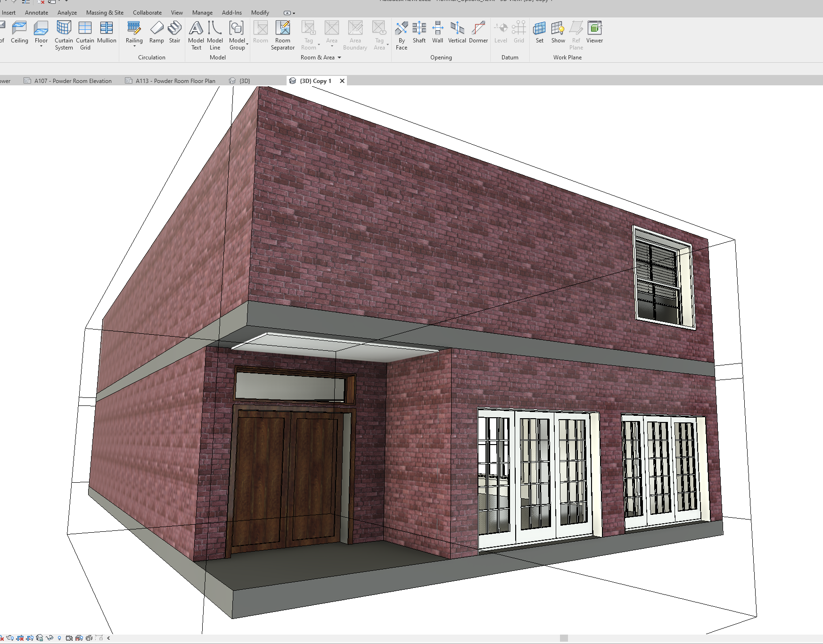Select the Ceiling tool
Viewport: 823px width, 644px height.
[x=19, y=33]
